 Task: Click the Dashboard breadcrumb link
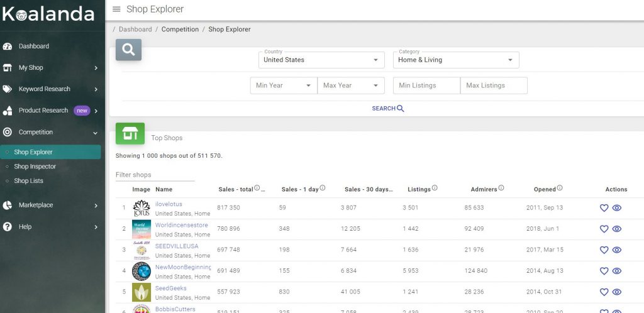point(135,30)
